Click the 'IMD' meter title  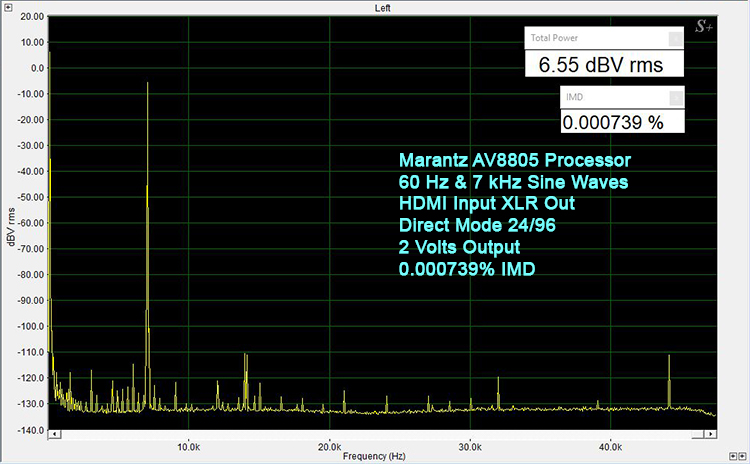(574, 97)
